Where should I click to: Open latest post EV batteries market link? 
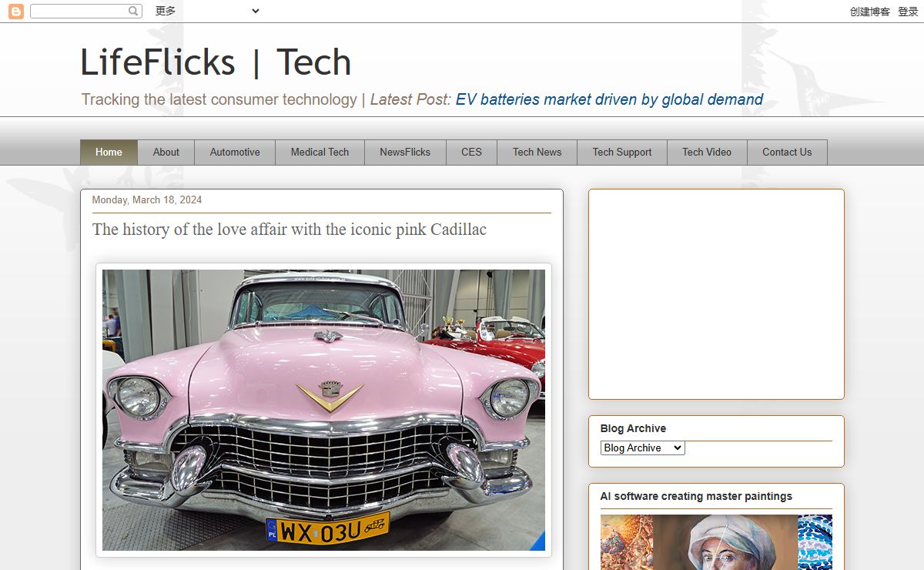pos(609,99)
